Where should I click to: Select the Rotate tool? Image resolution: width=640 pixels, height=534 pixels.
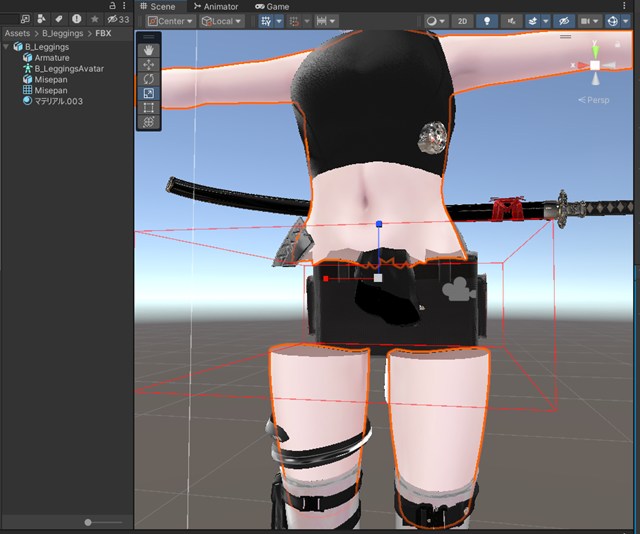(149, 78)
